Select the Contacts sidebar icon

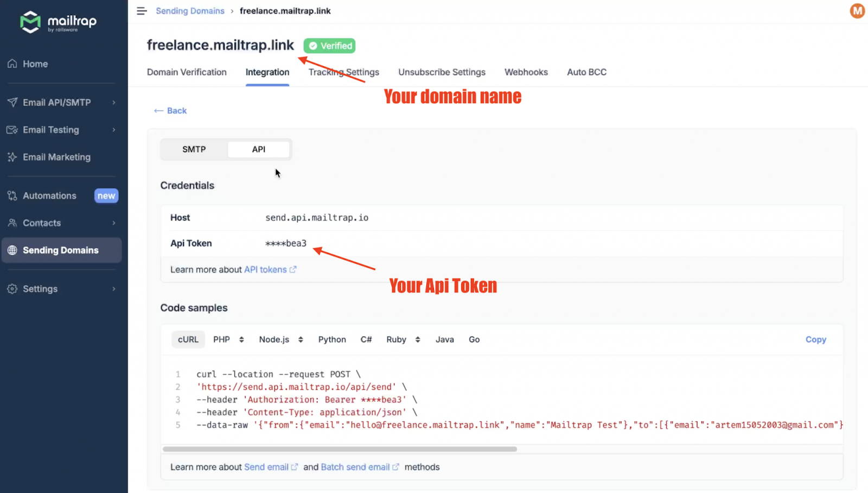12,223
